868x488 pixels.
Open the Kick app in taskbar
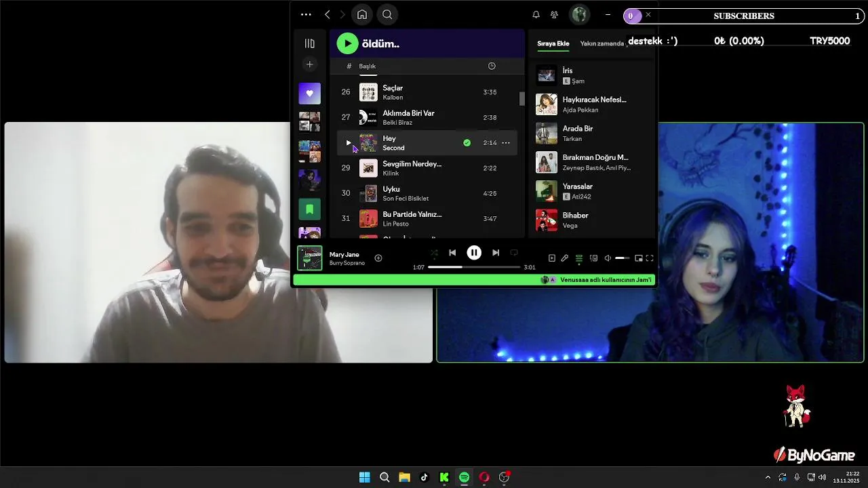444,477
